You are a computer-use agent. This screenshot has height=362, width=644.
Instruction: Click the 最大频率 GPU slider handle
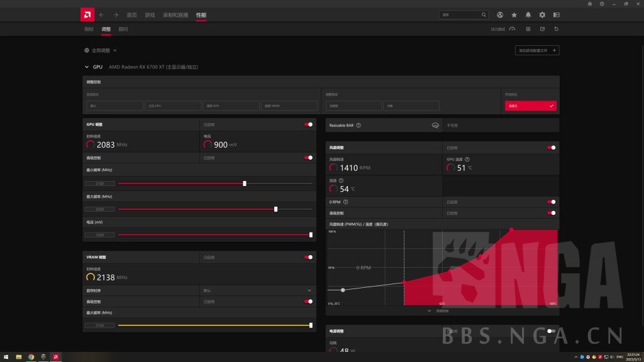(x=276, y=209)
